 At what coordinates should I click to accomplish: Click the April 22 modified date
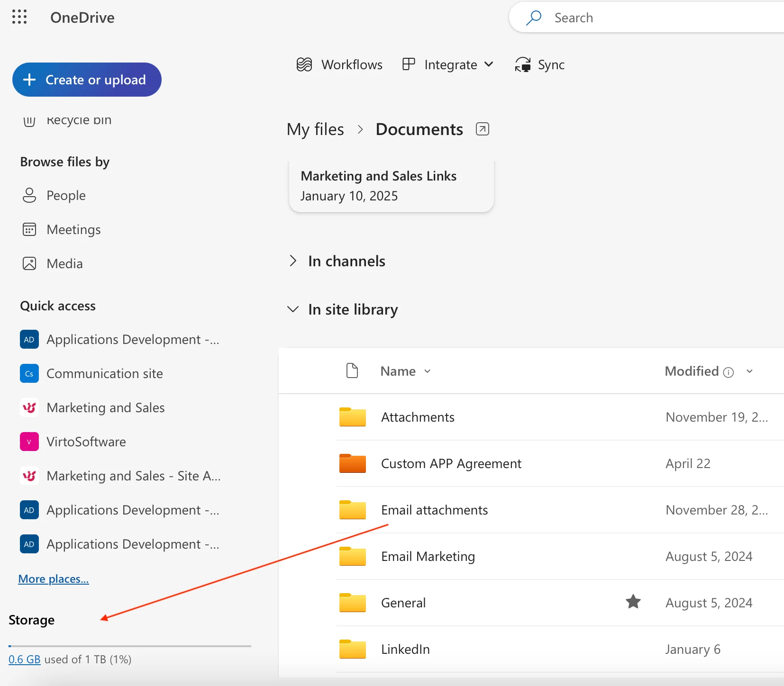click(688, 463)
